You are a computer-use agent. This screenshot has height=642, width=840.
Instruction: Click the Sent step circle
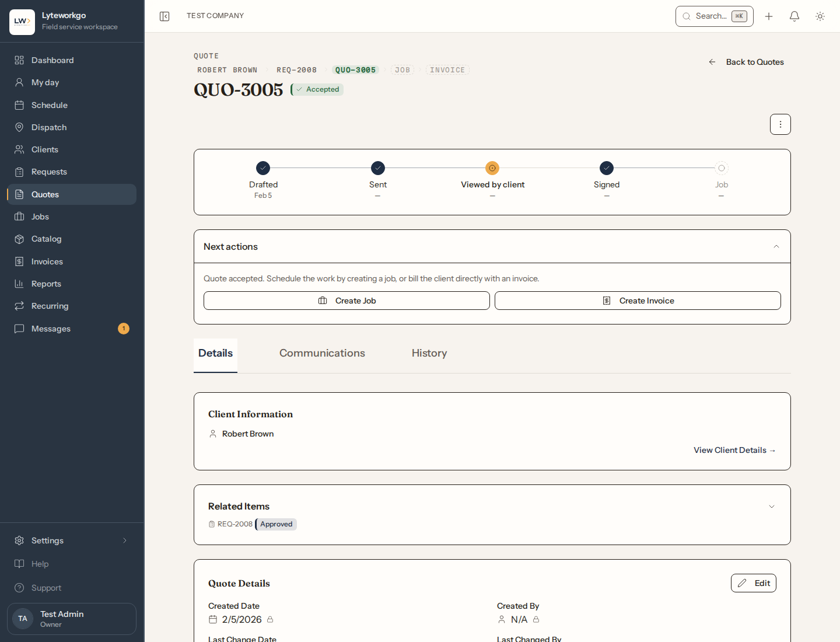378,168
